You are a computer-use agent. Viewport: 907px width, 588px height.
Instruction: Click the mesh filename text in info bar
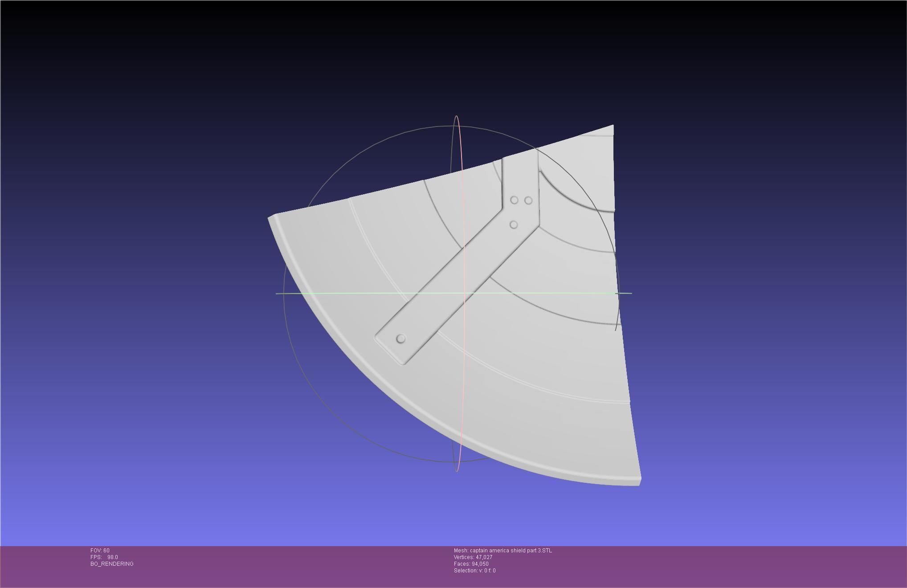(503, 551)
